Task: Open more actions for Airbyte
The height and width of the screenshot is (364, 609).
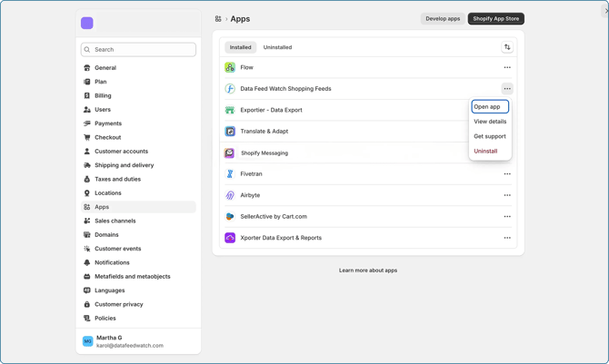Action: (507, 195)
